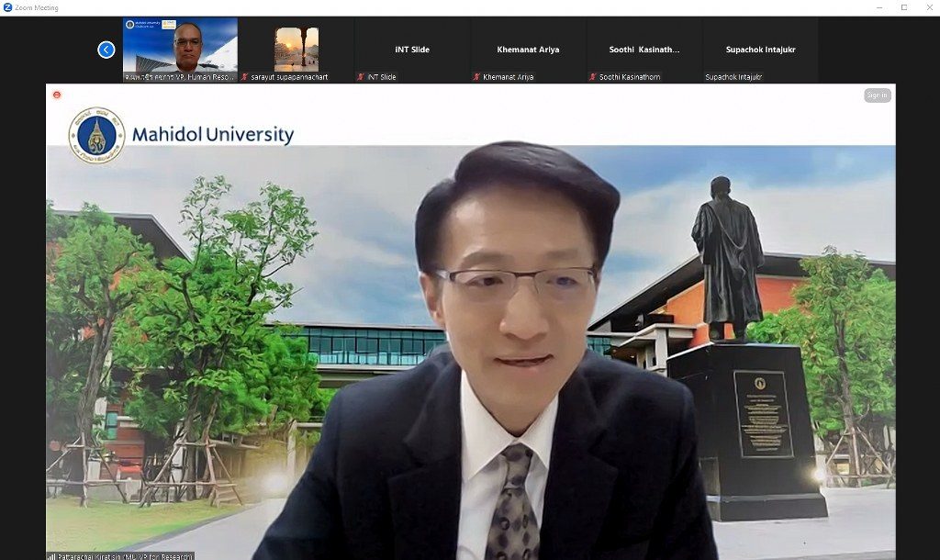Click the red recording indicator icon

pyautogui.click(x=57, y=95)
